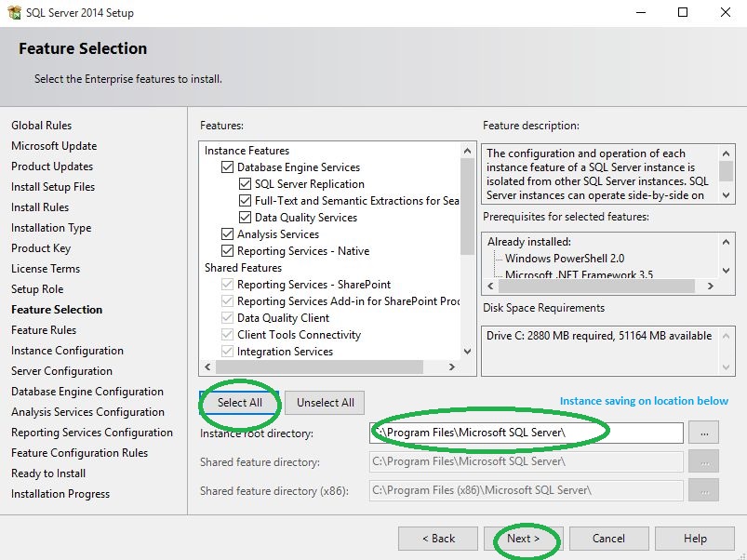Go back with the < Back button
The height and width of the screenshot is (560, 747).
pyautogui.click(x=438, y=538)
